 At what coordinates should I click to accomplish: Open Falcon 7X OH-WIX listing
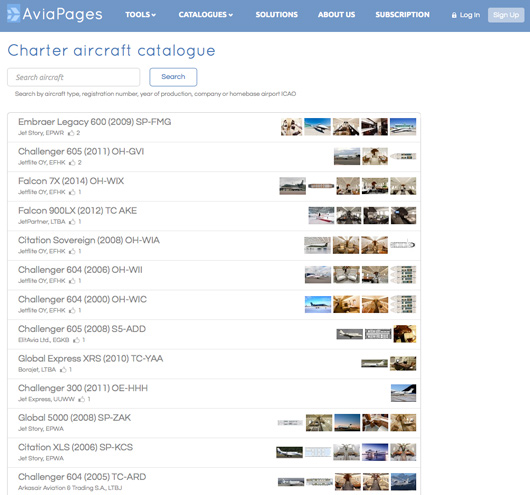point(71,181)
